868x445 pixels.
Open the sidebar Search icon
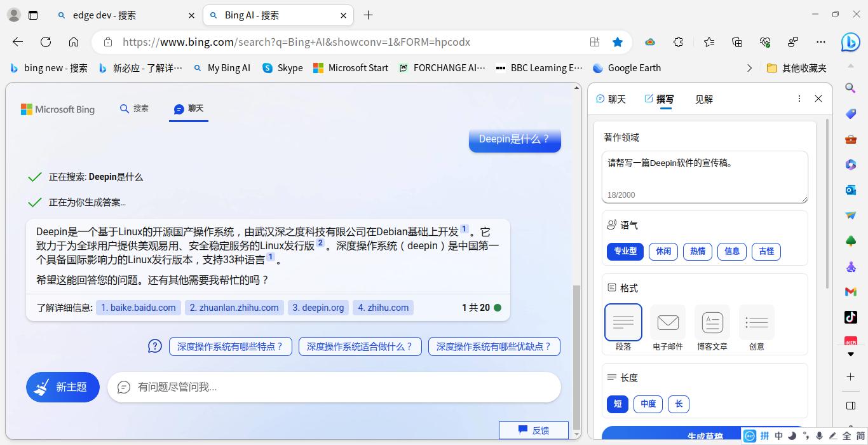coord(850,88)
